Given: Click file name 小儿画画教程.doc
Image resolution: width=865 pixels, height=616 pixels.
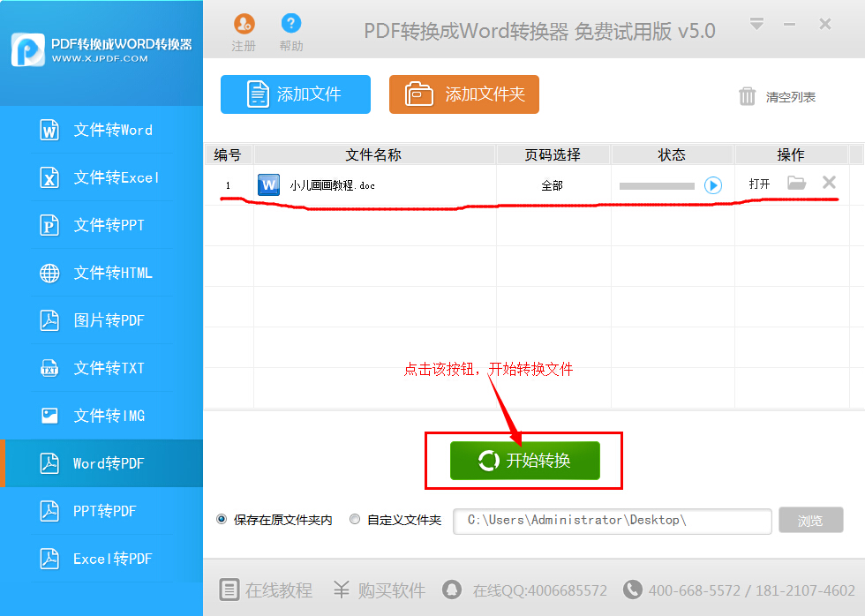Looking at the screenshot, I should [x=332, y=185].
